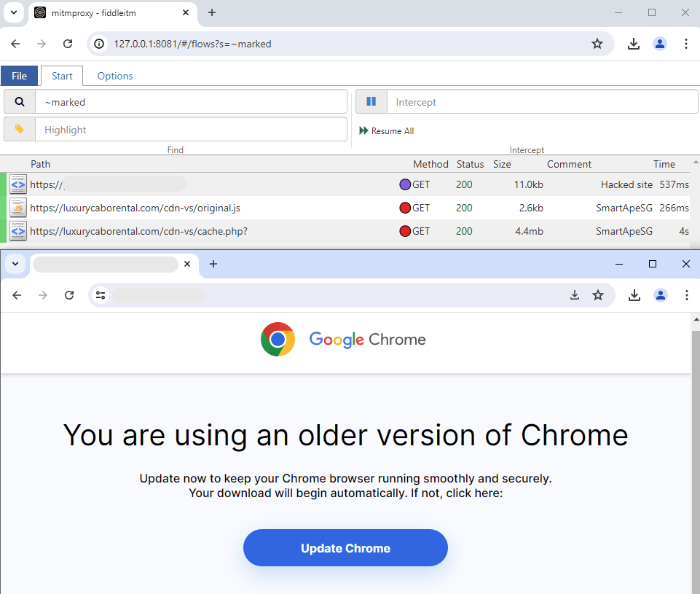The height and width of the screenshot is (594, 700).
Task: Click the search magnifier icon beside ~marked filter
Action: pos(20,102)
